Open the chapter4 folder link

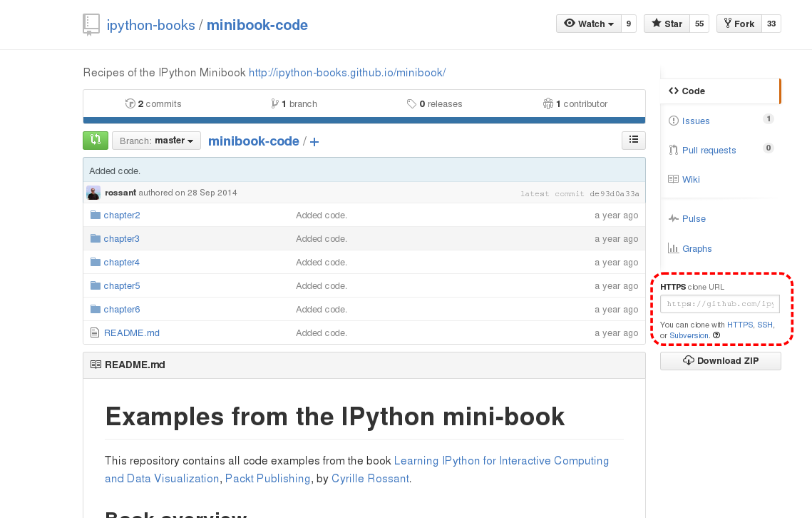pos(121,263)
